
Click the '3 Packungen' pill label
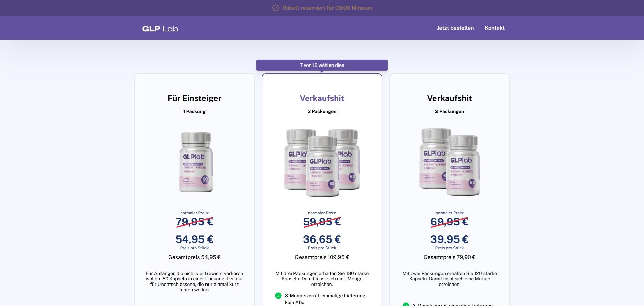click(322, 111)
